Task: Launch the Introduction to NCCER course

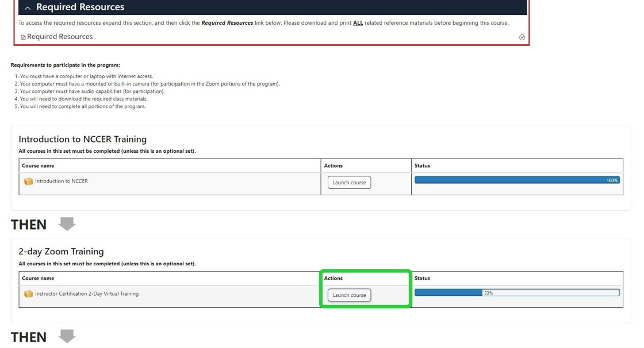Action: (x=349, y=183)
